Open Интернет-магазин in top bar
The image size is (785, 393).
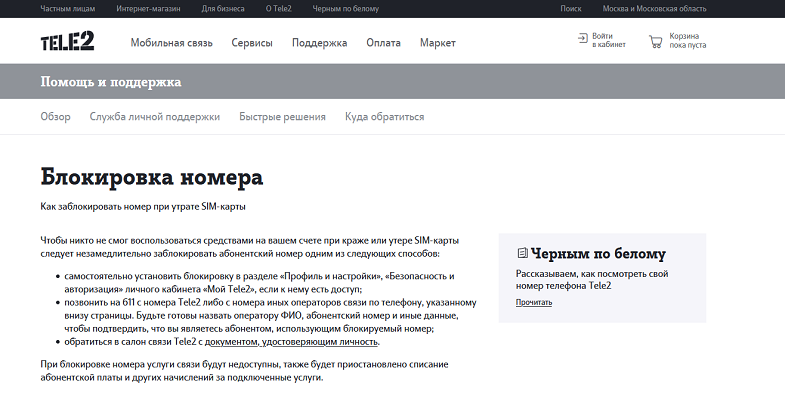(x=148, y=9)
